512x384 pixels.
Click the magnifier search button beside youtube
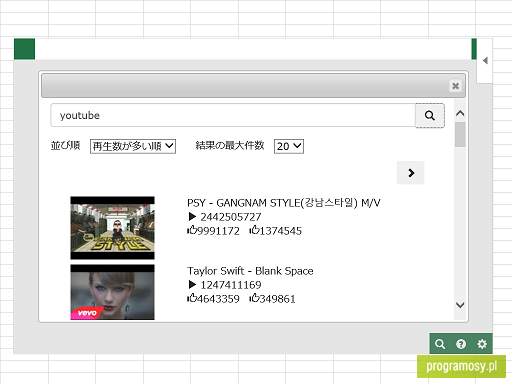430,115
